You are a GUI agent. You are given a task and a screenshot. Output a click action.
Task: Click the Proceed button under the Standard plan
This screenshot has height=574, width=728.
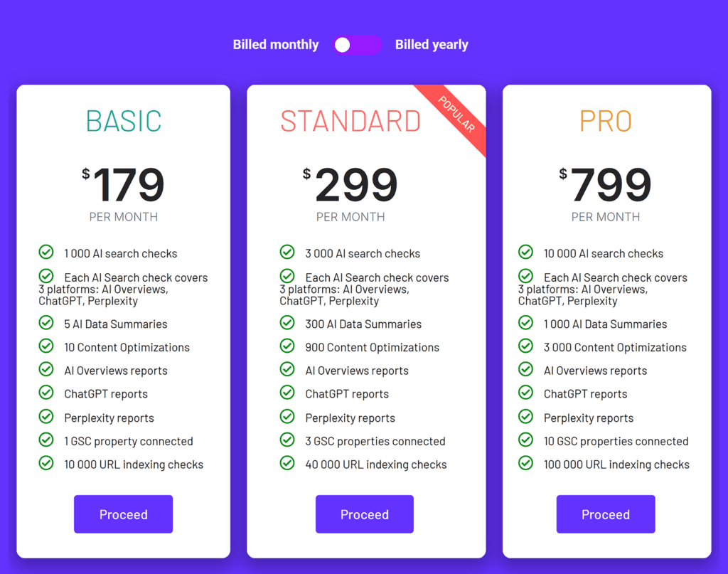click(x=364, y=514)
